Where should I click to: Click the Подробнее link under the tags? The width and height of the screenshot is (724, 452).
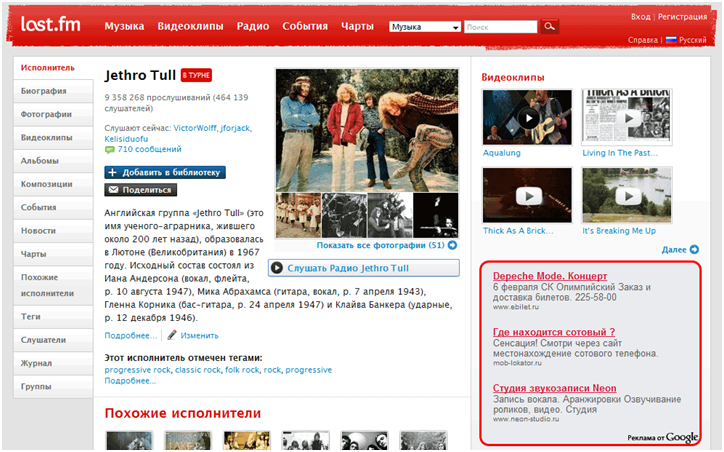[x=130, y=381]
